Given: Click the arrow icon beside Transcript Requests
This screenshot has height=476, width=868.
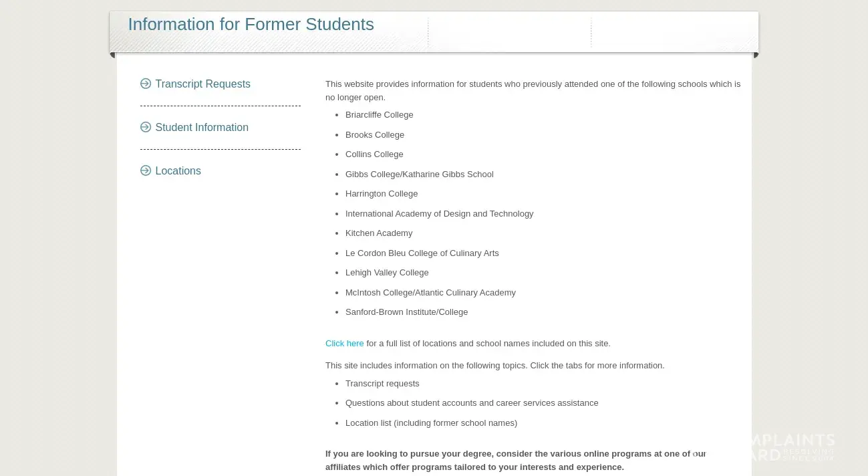Looking at the screenshot, I should (x=146, y=84).
